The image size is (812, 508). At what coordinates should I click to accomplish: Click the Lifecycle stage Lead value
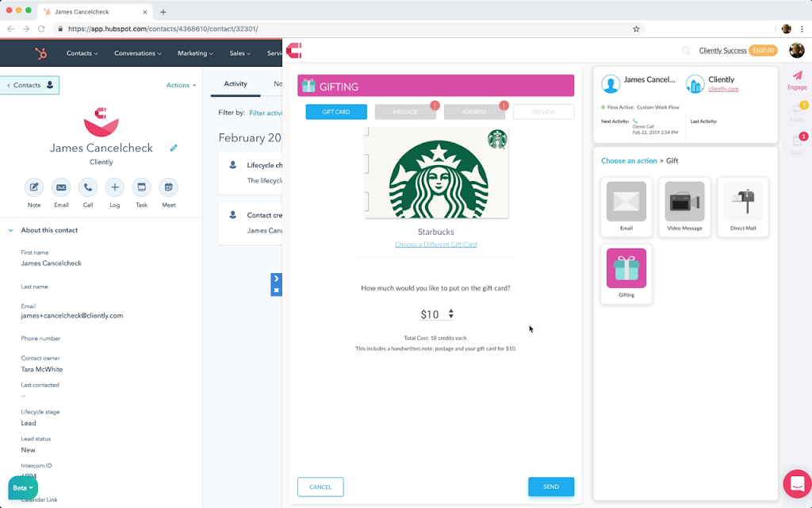click(x=29, y=423)
